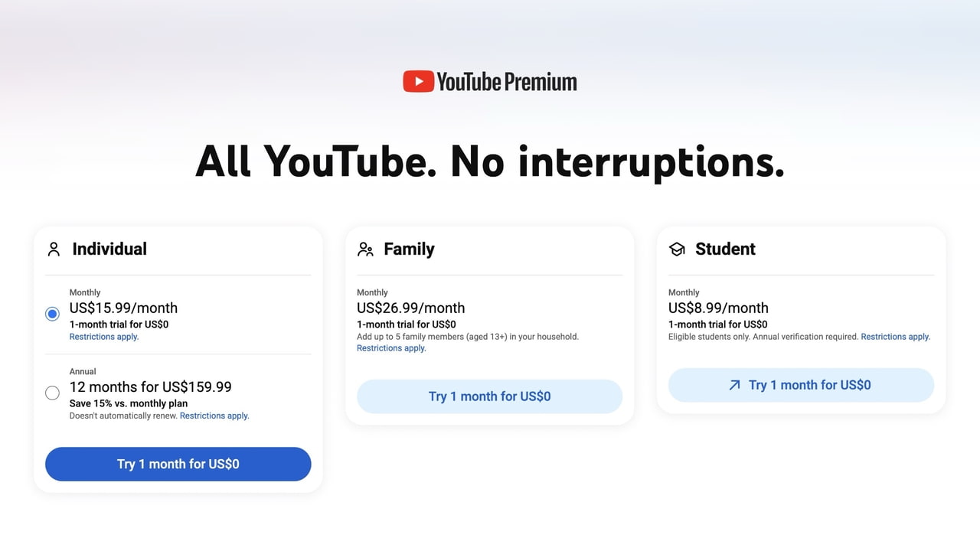Select the Annual 12-month plan option
980x551 pixels.
52,393
